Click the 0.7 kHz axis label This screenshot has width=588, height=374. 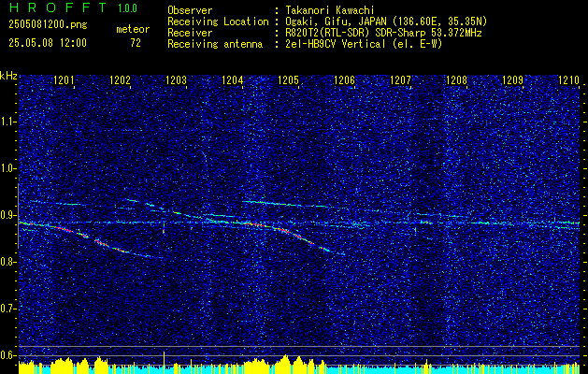(x=7, y=309)
